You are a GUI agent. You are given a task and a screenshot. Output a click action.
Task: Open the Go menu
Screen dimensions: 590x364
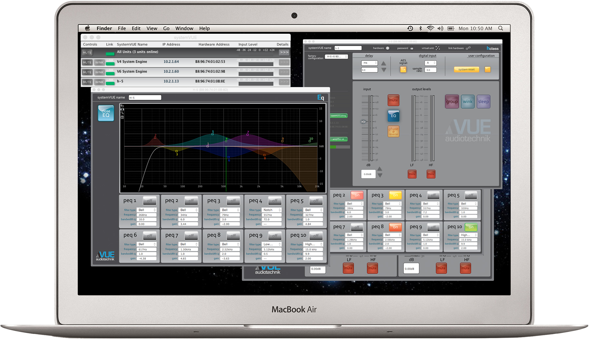[166, 28]
